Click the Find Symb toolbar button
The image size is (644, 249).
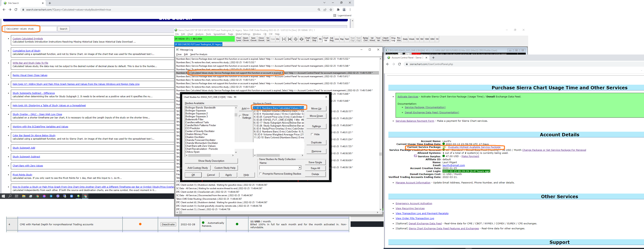tap(238, 39)
